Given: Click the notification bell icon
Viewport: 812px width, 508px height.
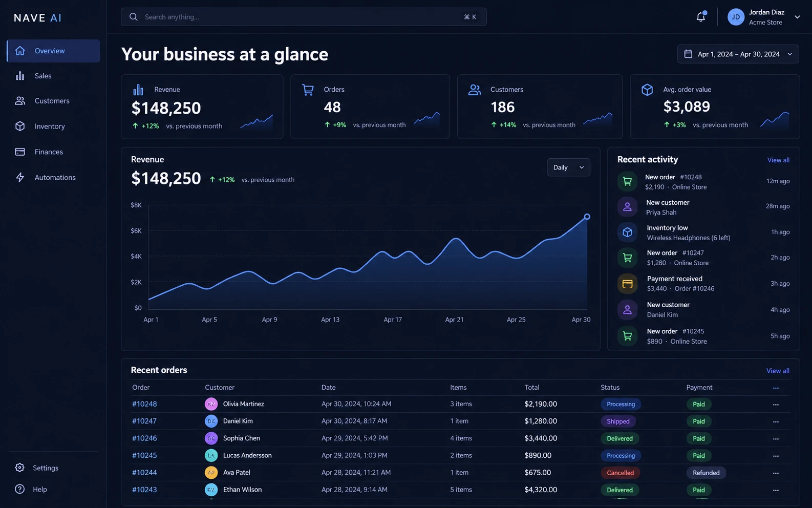Looking at the screenshot, I should 701,17.
